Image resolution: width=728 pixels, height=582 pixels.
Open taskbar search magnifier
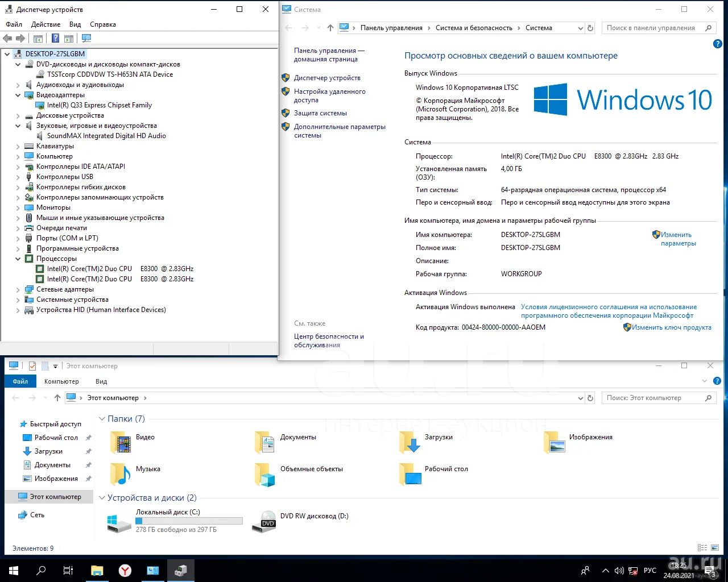[41, 571]
